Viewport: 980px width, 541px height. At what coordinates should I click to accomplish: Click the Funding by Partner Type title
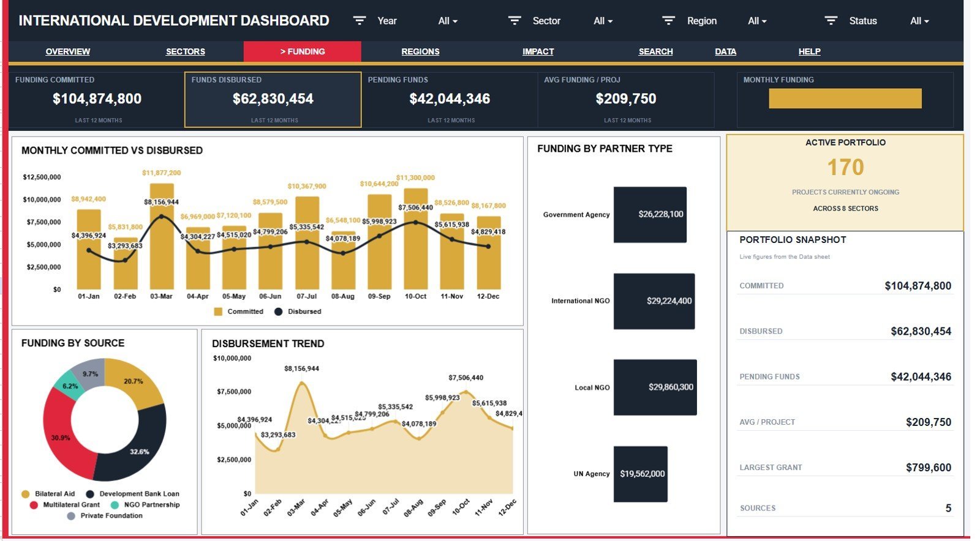pyautogui.click(x=605, y=149)
